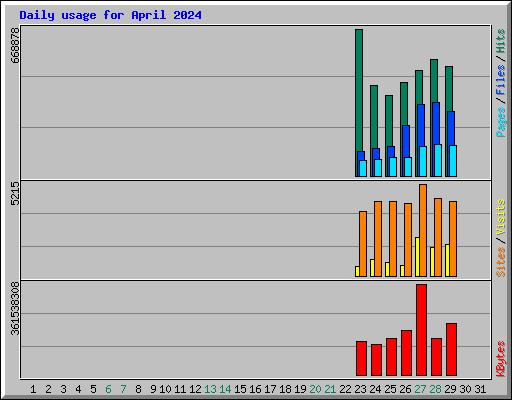
Task: Click the Visits legend label
Action: pos(501,217)
